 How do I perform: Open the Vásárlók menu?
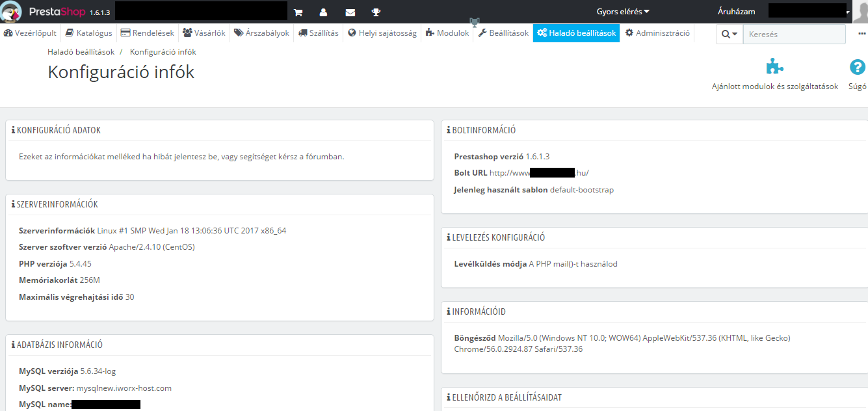[204, 33]
